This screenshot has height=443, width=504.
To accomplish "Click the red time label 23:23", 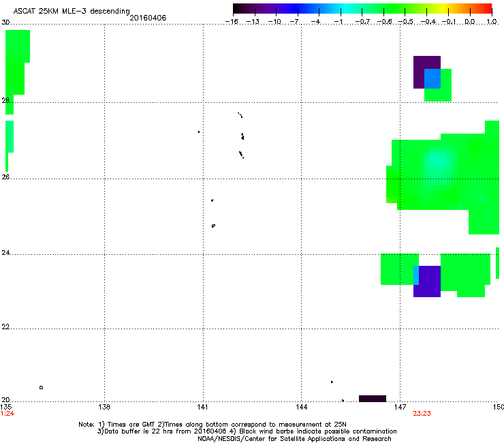I will 422,414.
